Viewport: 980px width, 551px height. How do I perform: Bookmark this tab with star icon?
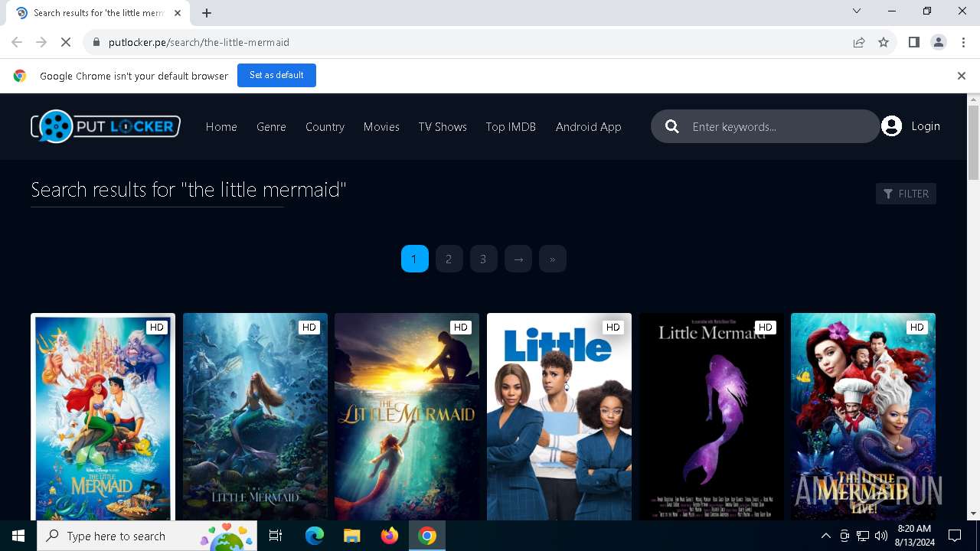(x=884, y=42)
